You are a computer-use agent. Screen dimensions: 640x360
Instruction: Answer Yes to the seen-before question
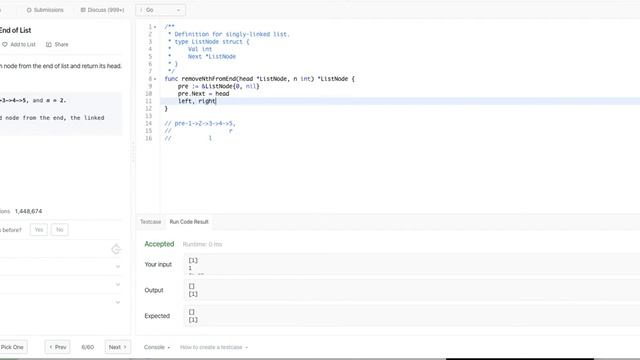click(39, 230)
